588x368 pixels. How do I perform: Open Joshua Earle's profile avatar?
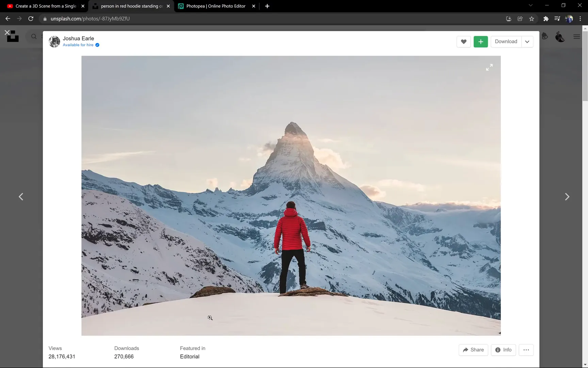[x=54, y=42]
